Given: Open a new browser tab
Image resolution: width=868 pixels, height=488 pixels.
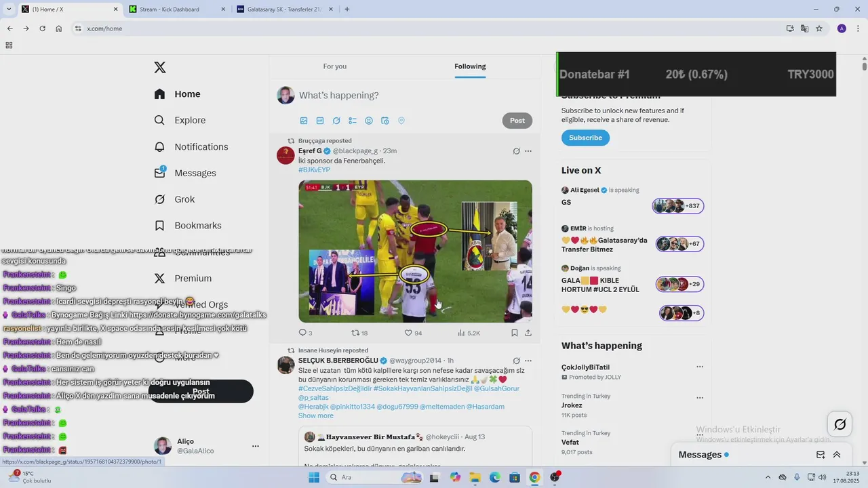Looking at the screenshot, I should (347, 9).
